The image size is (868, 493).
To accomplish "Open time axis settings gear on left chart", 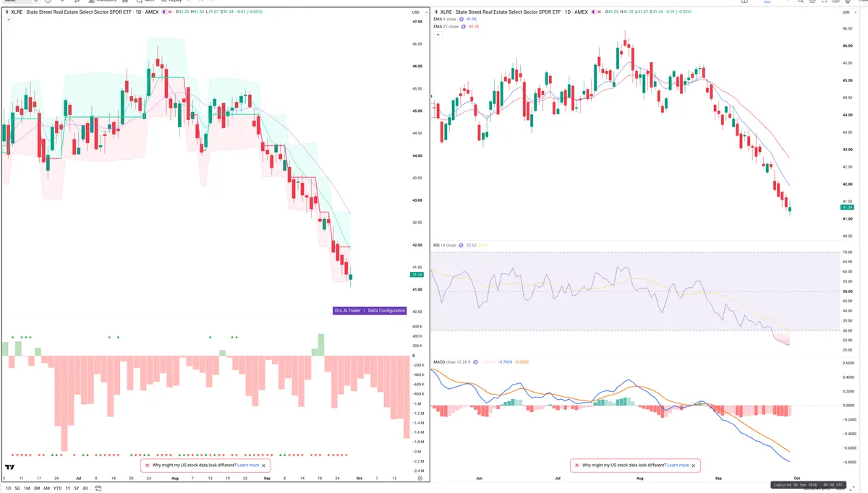I will click(420, 479).
